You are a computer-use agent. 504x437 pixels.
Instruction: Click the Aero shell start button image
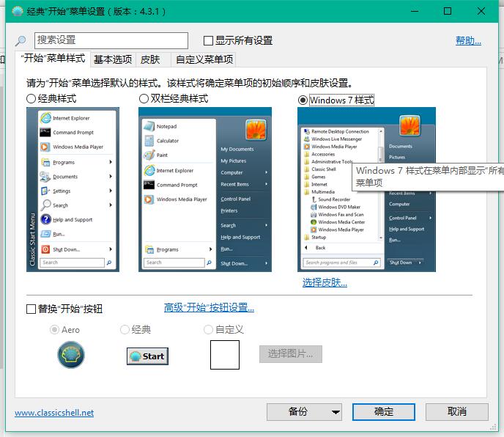tap(71, 356)
